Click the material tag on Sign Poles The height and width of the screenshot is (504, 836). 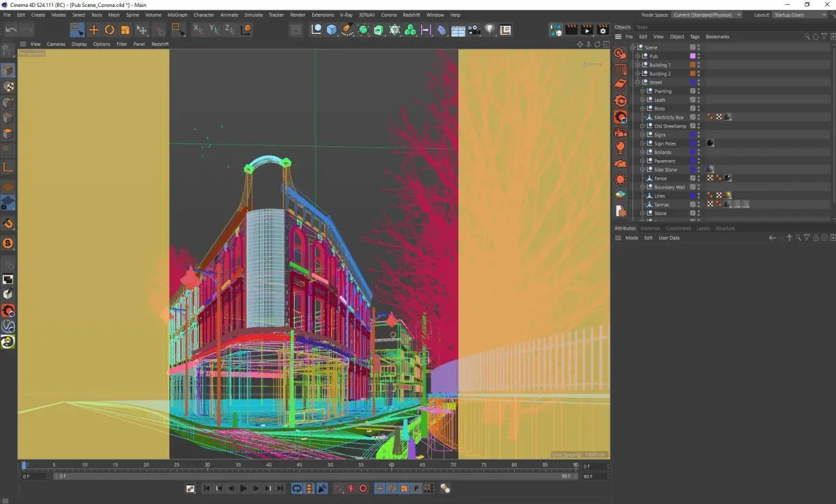pos(710,143)
